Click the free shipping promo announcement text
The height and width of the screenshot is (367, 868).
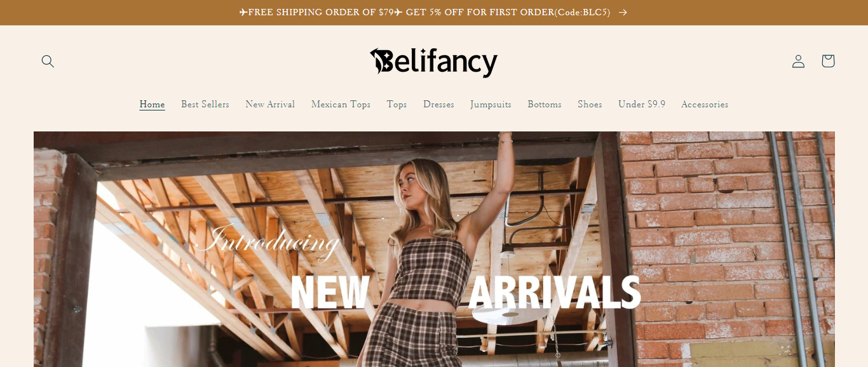[x=424, y=12]
